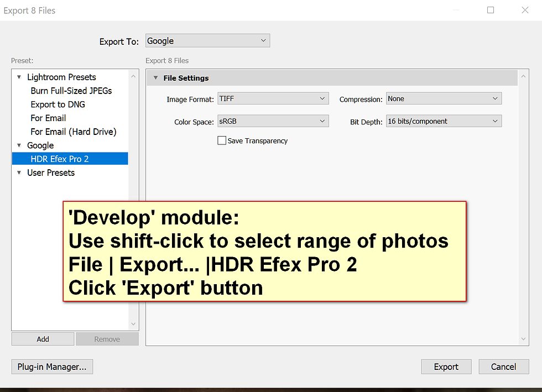542x392 pixels.
Task: Click preset list scroll up arrow
Action: 133,76
